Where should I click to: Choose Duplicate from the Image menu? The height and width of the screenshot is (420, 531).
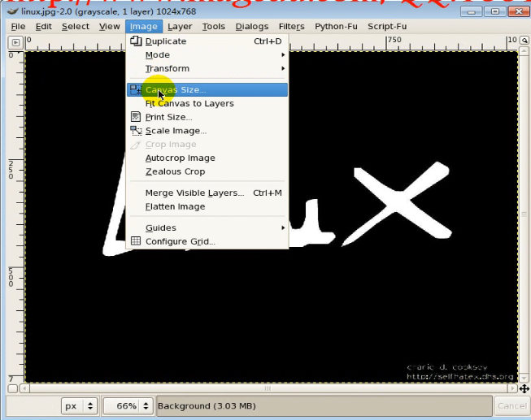point(207,41)
